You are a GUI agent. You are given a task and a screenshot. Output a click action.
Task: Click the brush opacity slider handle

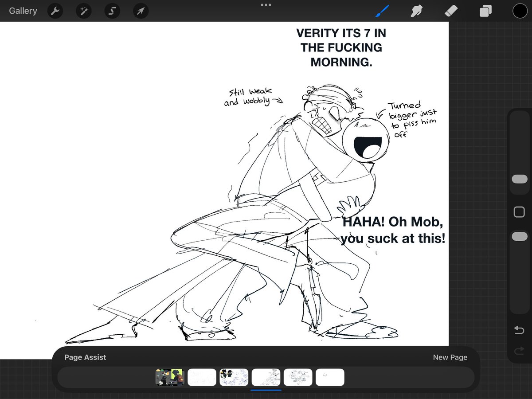[520, 237]
